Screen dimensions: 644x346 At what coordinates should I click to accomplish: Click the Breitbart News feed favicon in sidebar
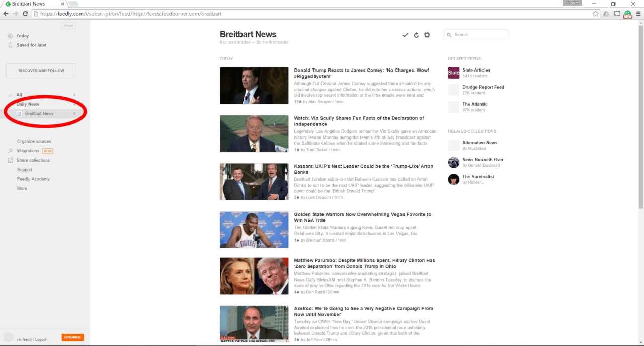click(19, 114)
